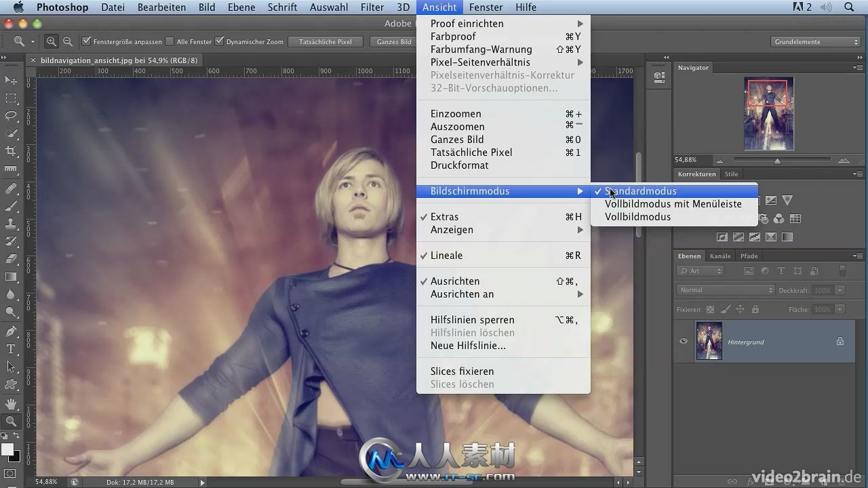Click the lock transparent pixels icon
The height and width of the screenshot is (488, 868).
pos(710,309)
